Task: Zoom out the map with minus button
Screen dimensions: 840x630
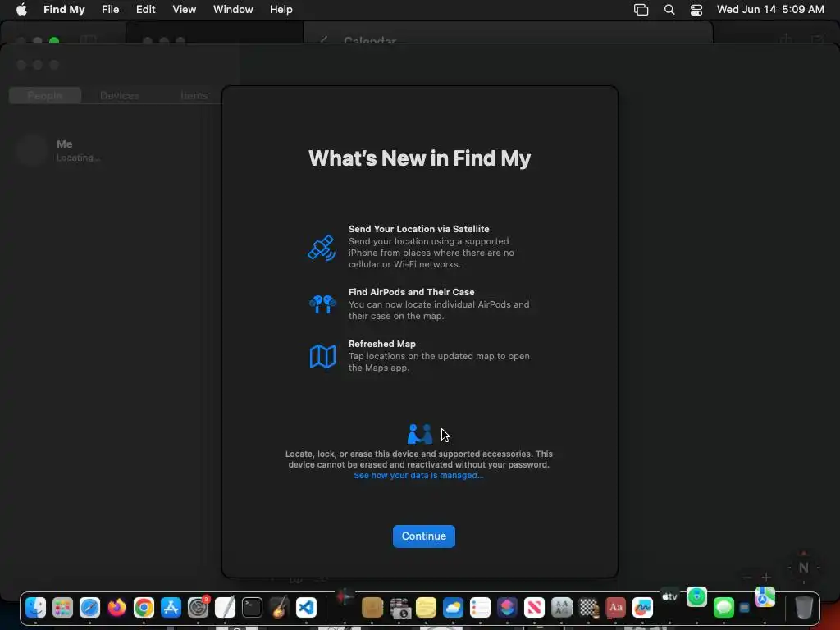Action: pyautogui.click(x=746, y=577)
